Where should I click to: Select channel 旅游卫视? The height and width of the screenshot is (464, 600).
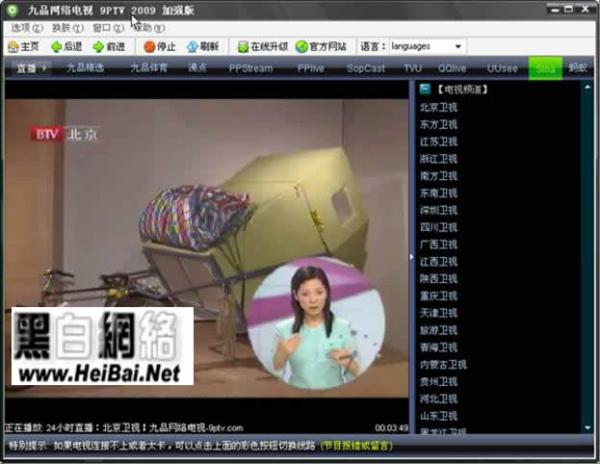pos(438,330)
